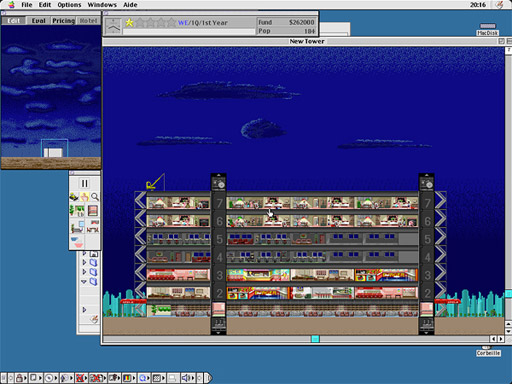
Task: Switch to the Pricing tab in the map window
Action: pos(63,21)
